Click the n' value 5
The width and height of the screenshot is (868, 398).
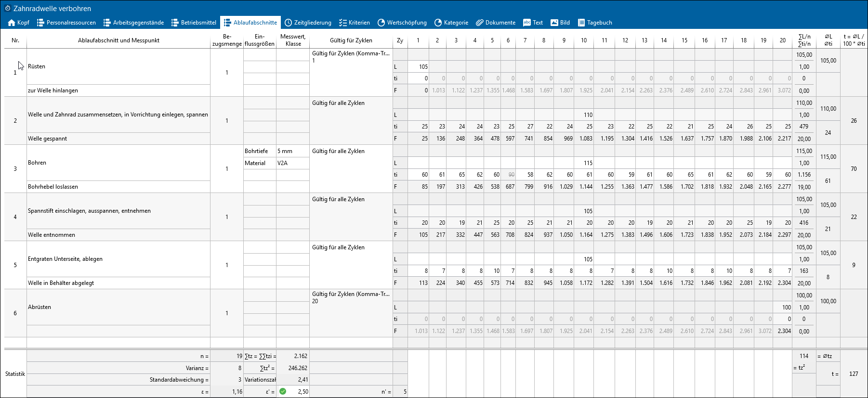400,392
